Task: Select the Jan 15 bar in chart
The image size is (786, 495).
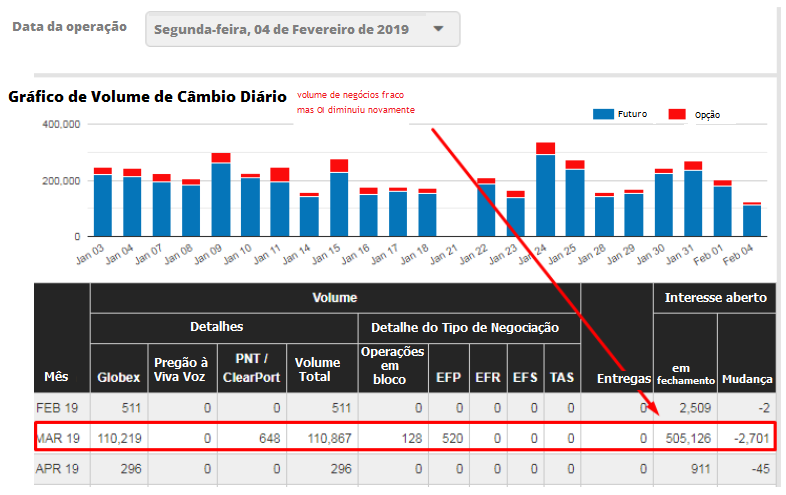Action: point(339,203)
